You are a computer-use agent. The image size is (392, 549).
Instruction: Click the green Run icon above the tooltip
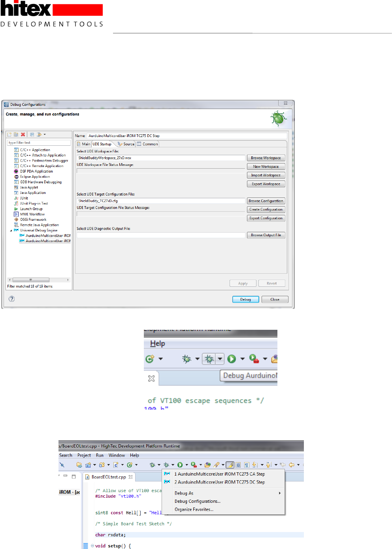(x=232, y=359)
